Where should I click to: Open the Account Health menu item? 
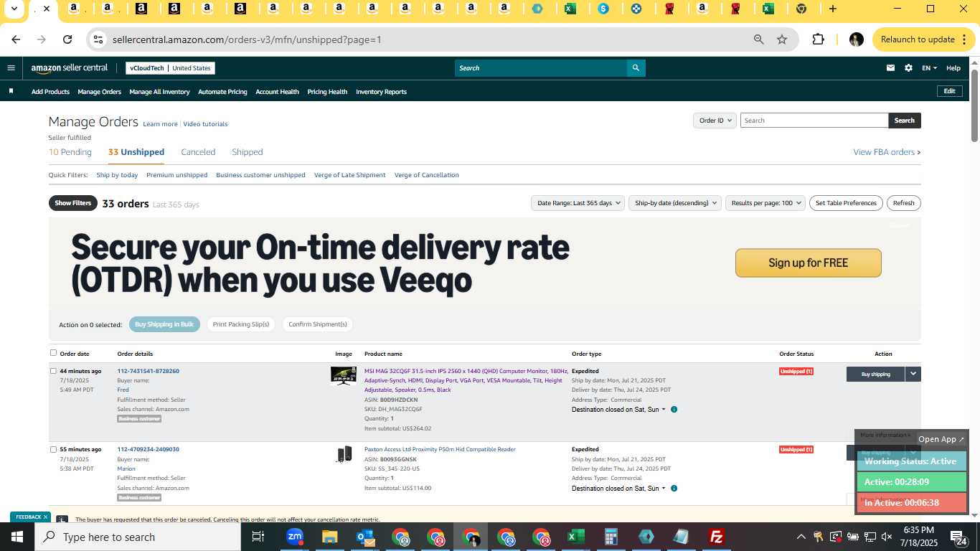(x=277, y=92)
